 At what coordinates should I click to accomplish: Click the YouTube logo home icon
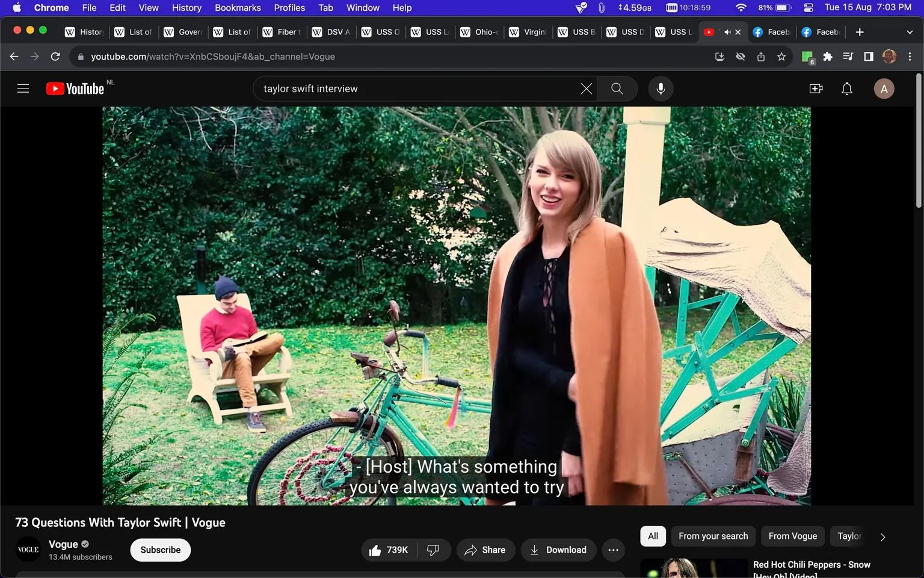pyautogui.click(x=75, y=89)
